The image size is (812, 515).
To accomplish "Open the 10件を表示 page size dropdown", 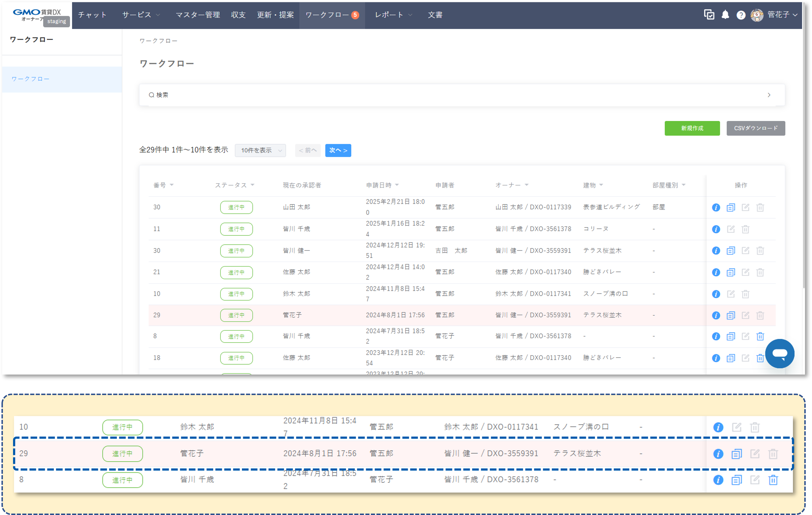I will (260, 150).
